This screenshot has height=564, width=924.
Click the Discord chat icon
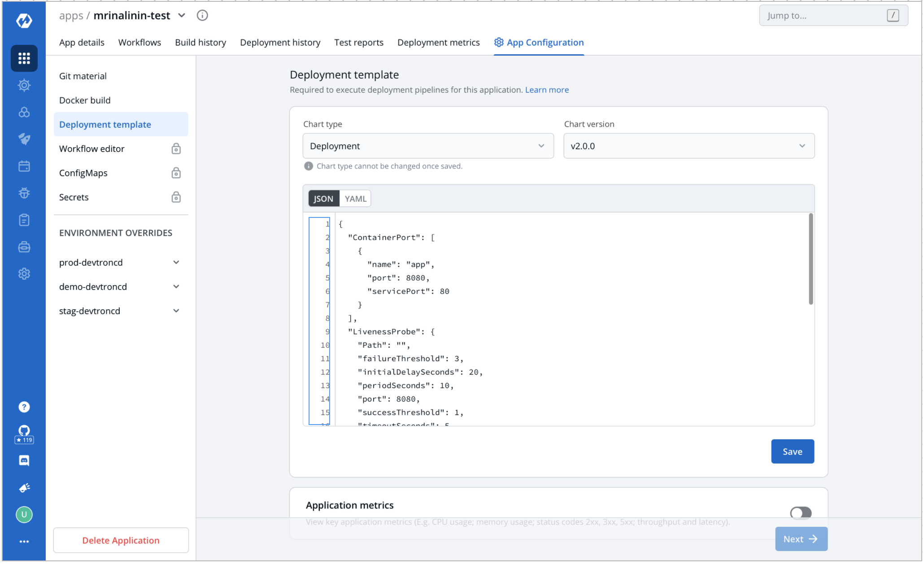[x=24, y=460]
